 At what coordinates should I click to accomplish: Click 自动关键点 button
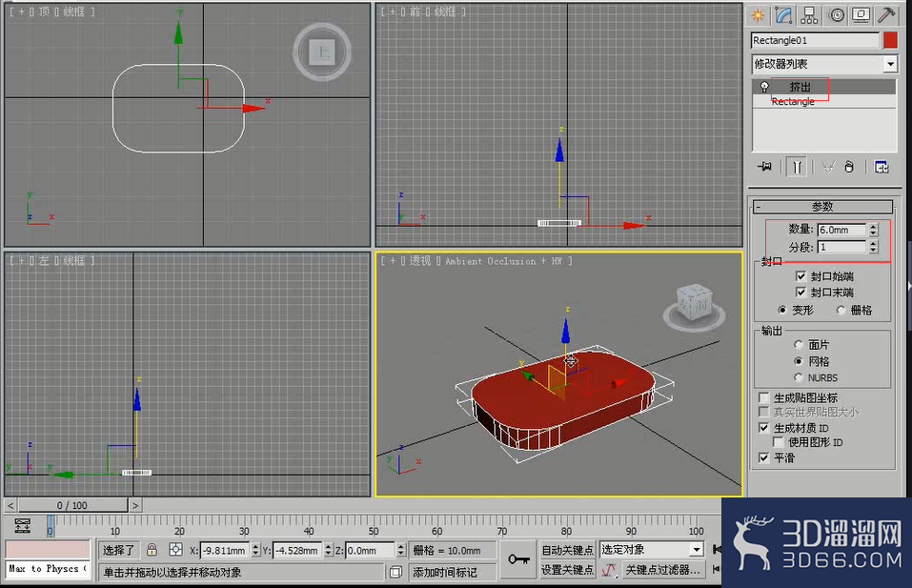tap(567, 550)
